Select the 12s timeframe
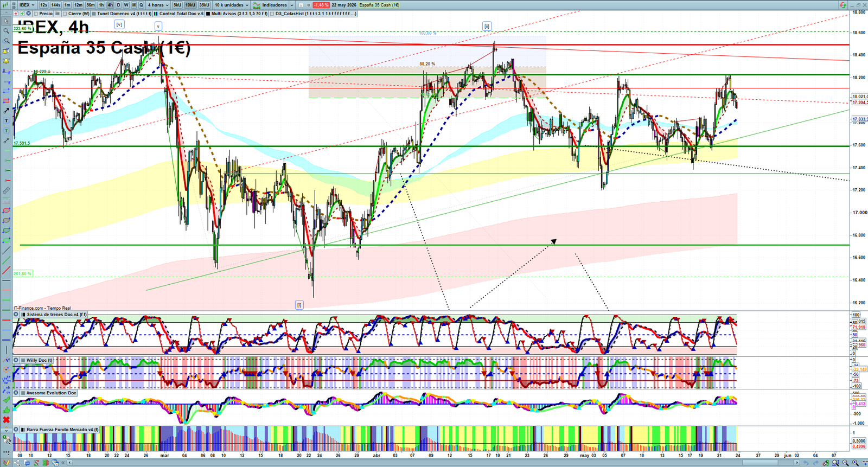Screen dimensions: 868x467 43,5
